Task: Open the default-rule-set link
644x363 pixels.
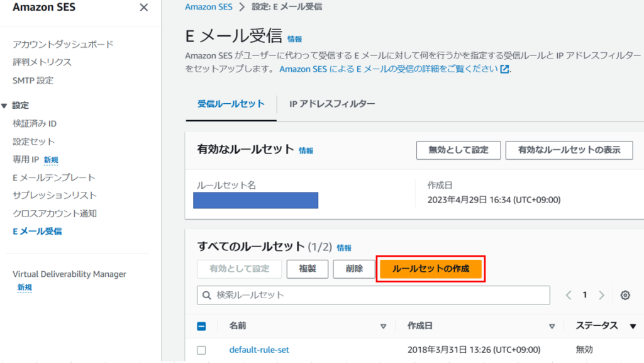Action: coord(259,350)
